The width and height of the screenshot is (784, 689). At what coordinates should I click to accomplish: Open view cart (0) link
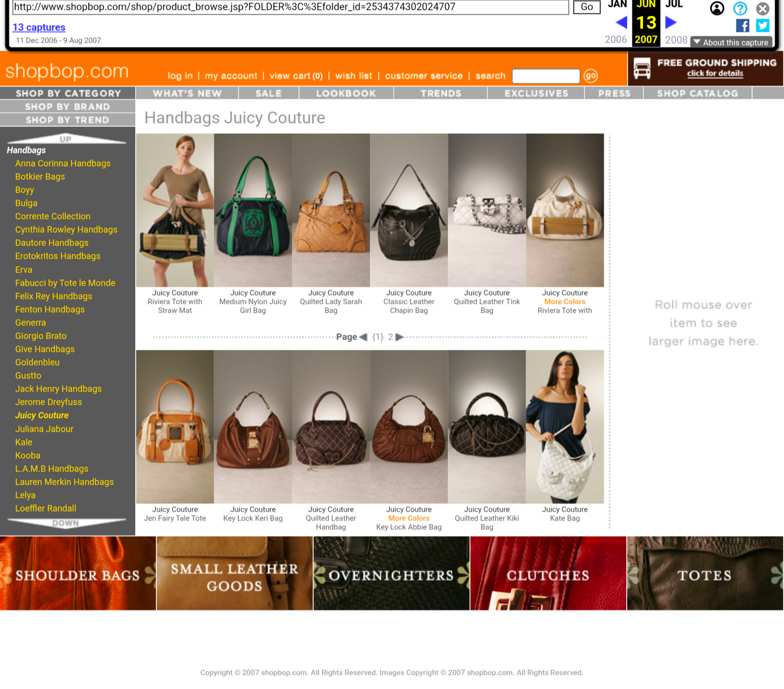click(296, 76)
